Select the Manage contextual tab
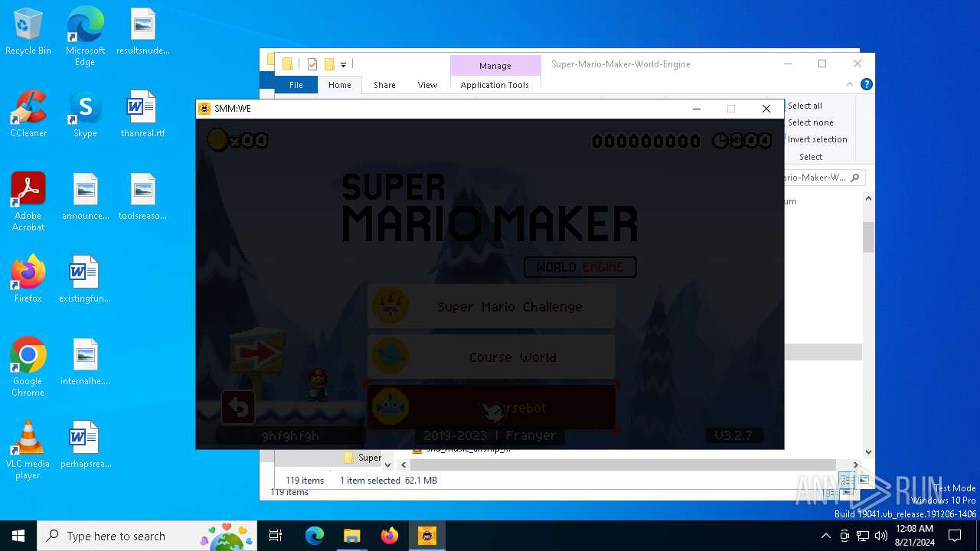This screenshot has height=551, width=980. pos(495,66)
